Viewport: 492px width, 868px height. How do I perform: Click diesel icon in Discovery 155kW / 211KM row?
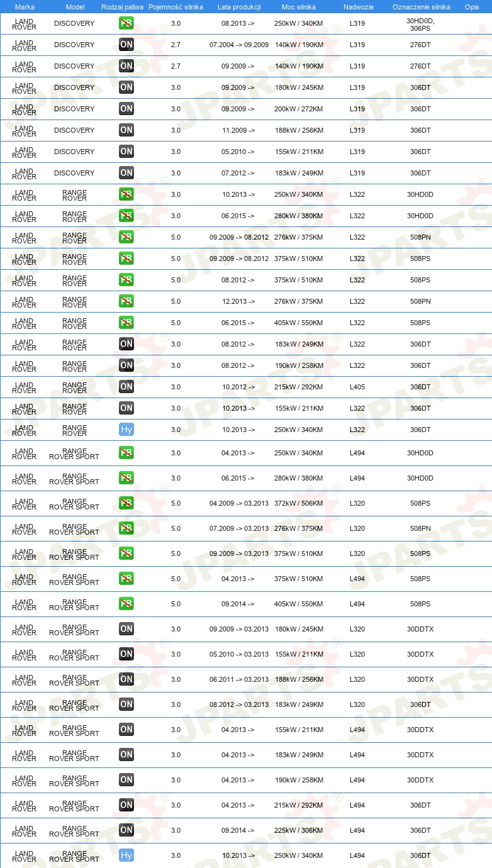(x=126, y=152)
